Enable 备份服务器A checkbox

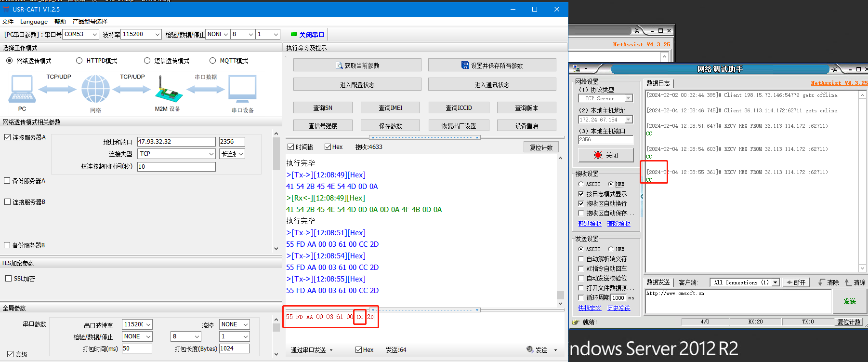tap(7, 181)
